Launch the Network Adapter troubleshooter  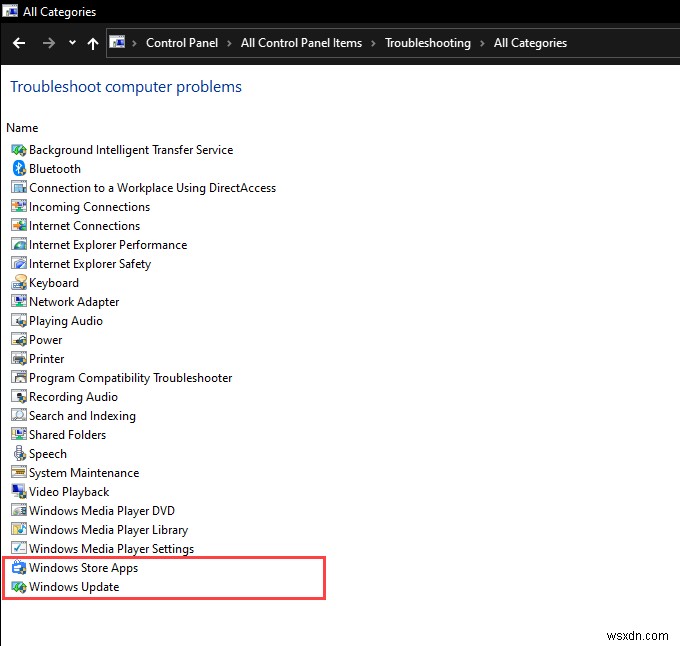[x=74, y=302]
